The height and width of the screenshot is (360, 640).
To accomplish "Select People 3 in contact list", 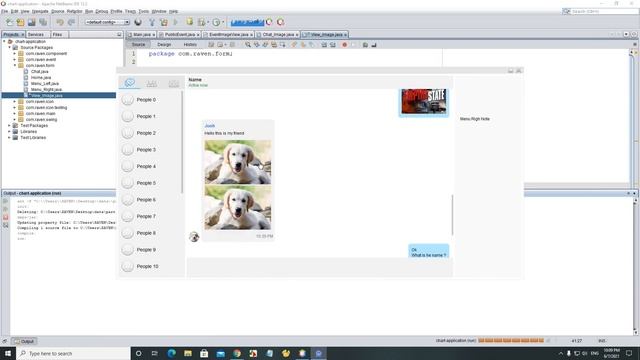I will (x=150, y=150).
